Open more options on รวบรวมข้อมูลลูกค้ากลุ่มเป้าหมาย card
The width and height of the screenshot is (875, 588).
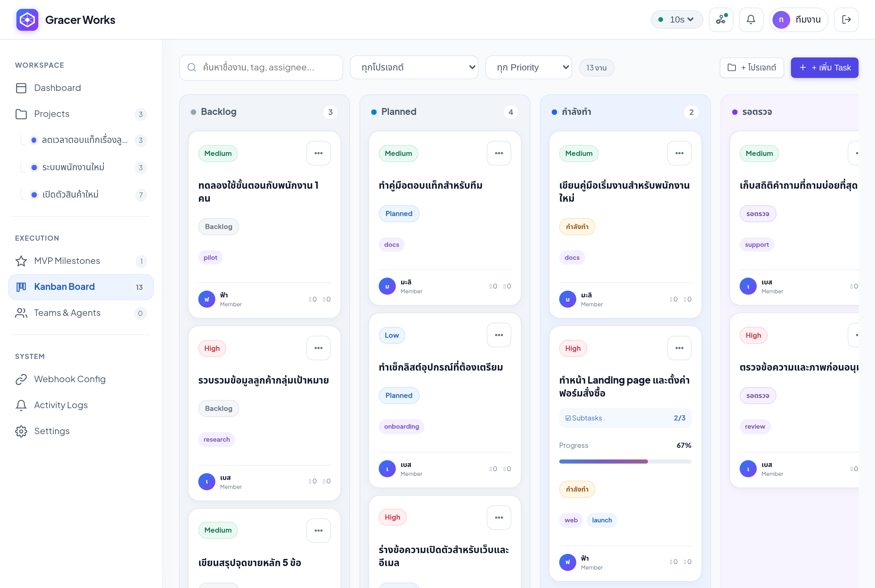(318, 348)
